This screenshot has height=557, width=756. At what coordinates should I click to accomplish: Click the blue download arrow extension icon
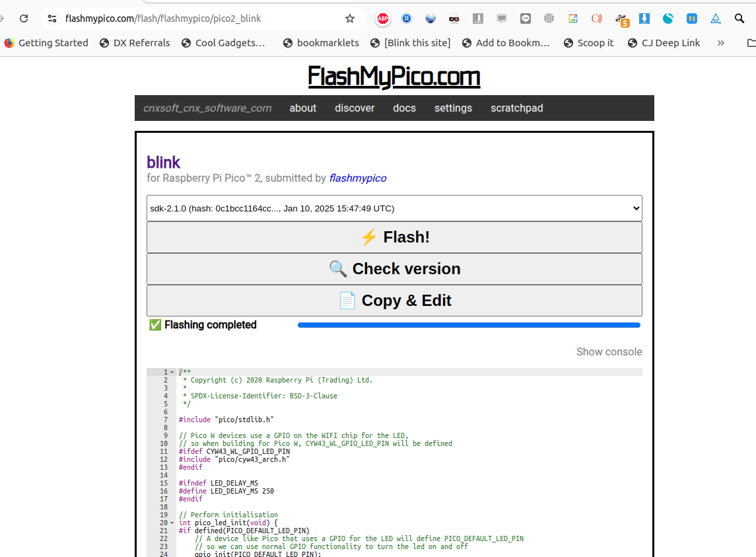click(644, 19)
